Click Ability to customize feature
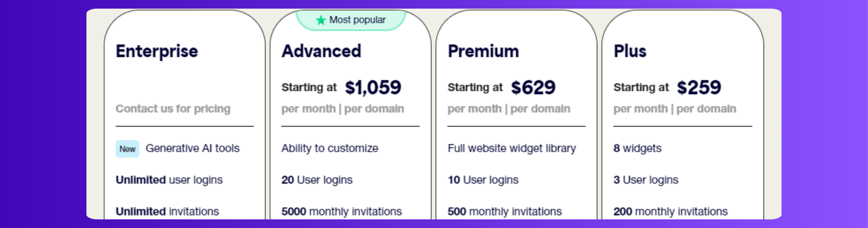This screenshot has width=868, height=228. 330,148
